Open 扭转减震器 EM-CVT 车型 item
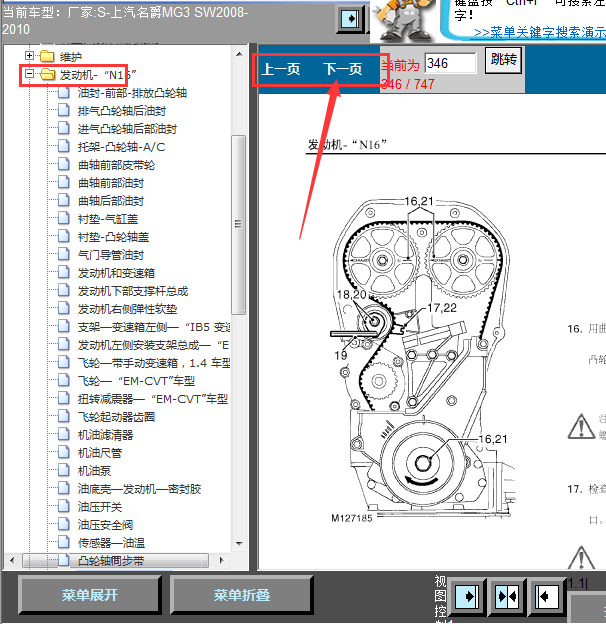The image size is (606, 624). coord(153,399)
